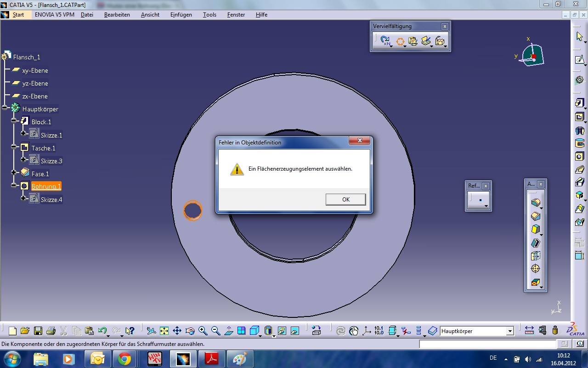Select the xy-Ebene plane in tree
Viewport: 588px width, 368px height.
click(x=35, y=70)
